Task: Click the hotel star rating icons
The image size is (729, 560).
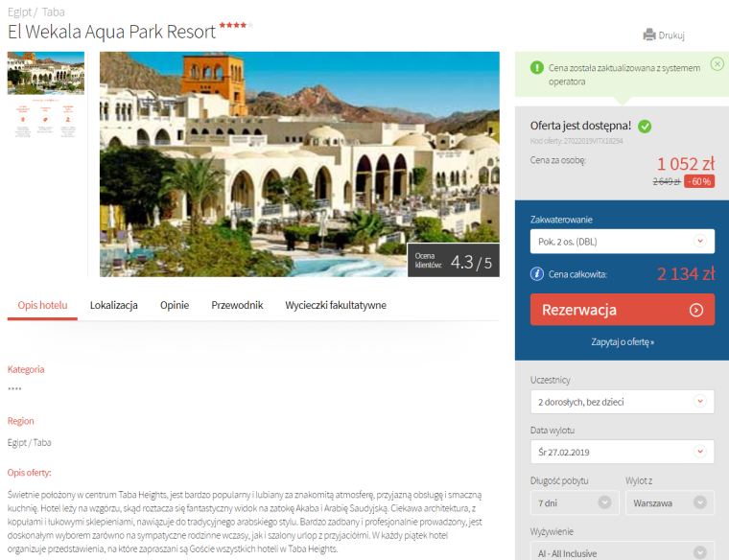Action: click(x=236, y=25)
